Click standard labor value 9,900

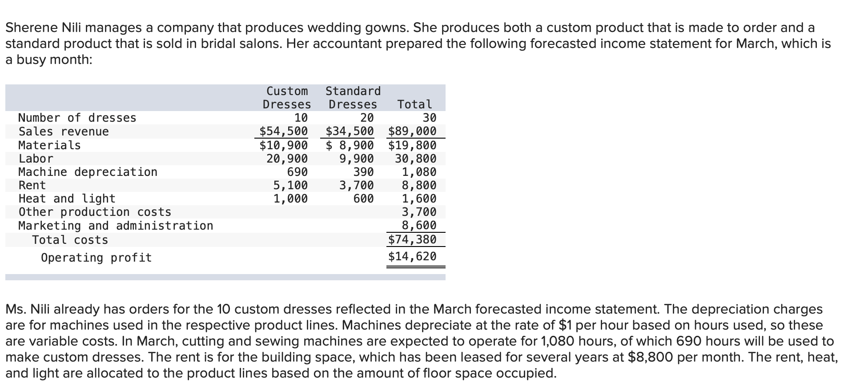[x=357, y=159]
